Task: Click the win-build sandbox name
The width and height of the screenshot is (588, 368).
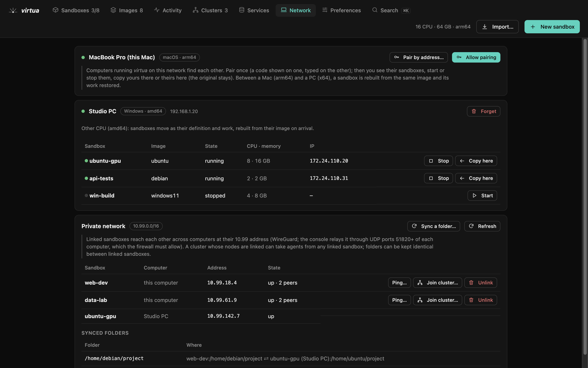Action: tap(102, 196)
